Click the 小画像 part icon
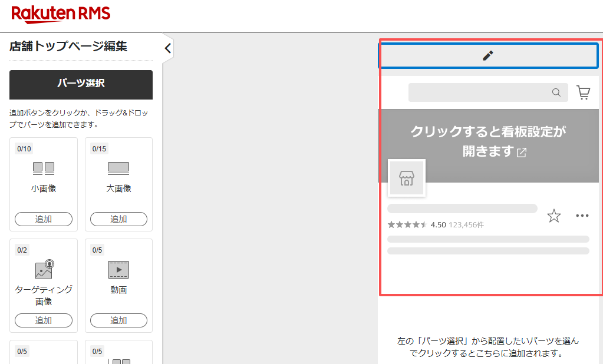This screenshot has width=603, height=364. click(44, 168)
